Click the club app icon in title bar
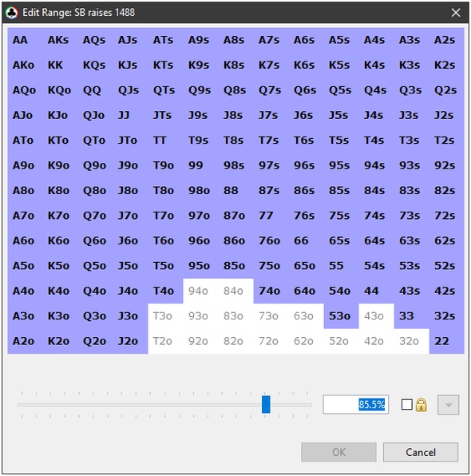The image size is (471, 476). (11, 13)
